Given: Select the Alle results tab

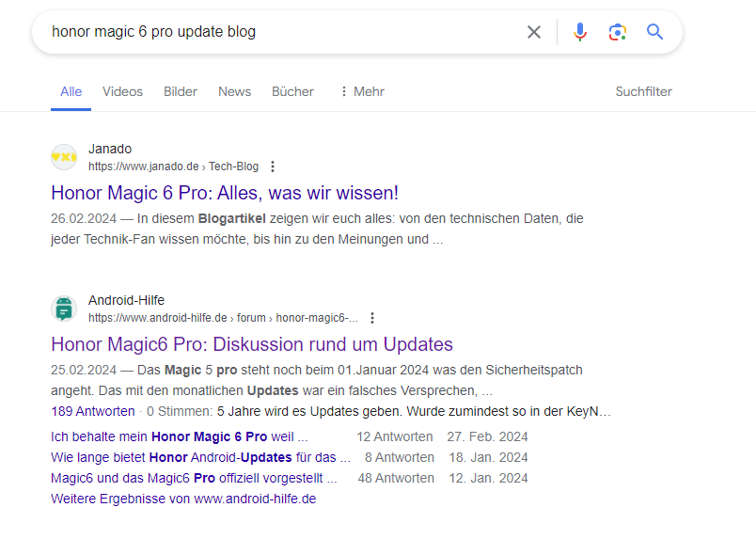Looking at the screenshot, I should click(x=71, y=91).
